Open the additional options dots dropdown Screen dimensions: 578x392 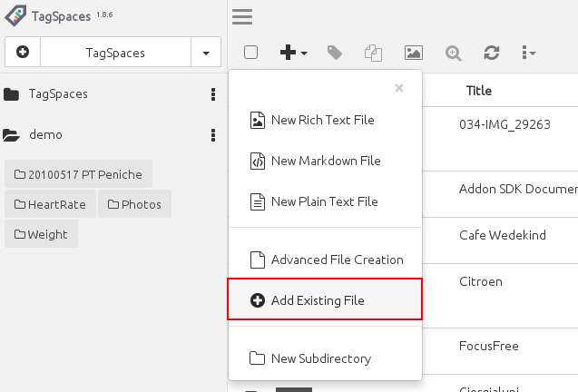(x=529, y=53)
